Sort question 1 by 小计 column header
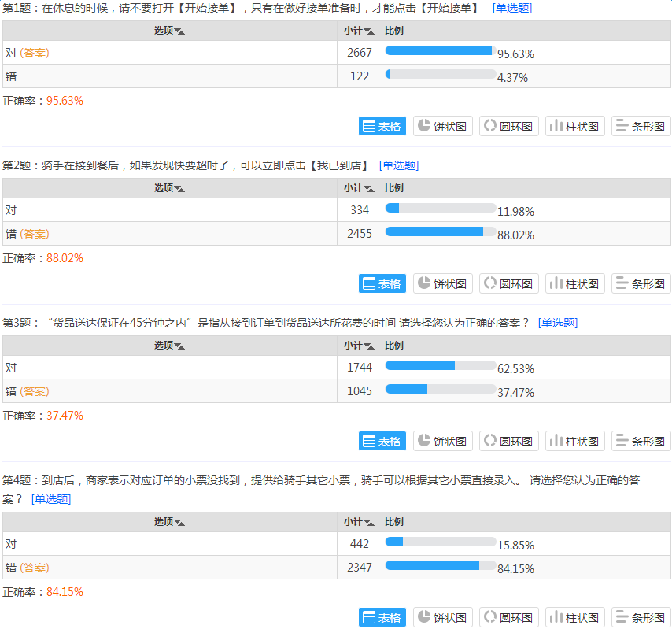Viewport: 672px width, 629px height. pyautogui.click(x=359, y=31)
